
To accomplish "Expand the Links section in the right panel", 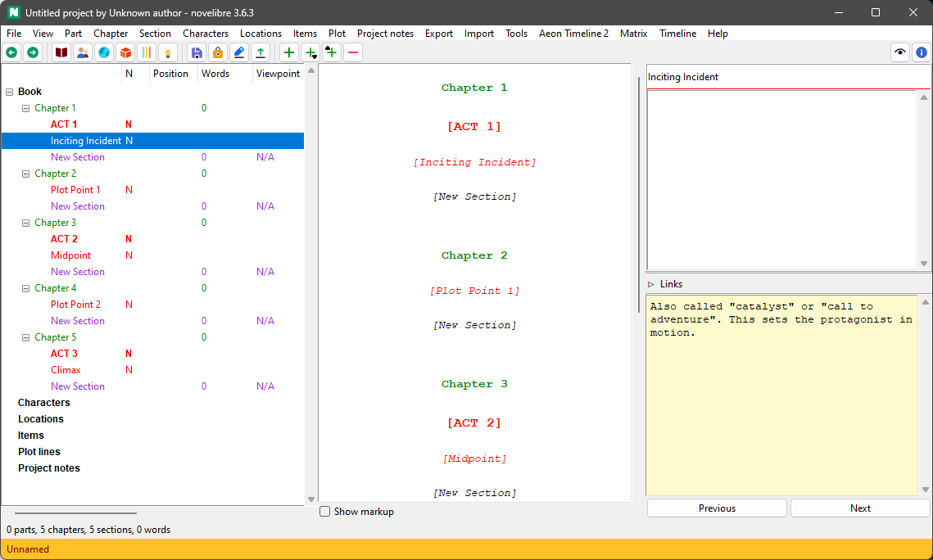I will (653, 283).
